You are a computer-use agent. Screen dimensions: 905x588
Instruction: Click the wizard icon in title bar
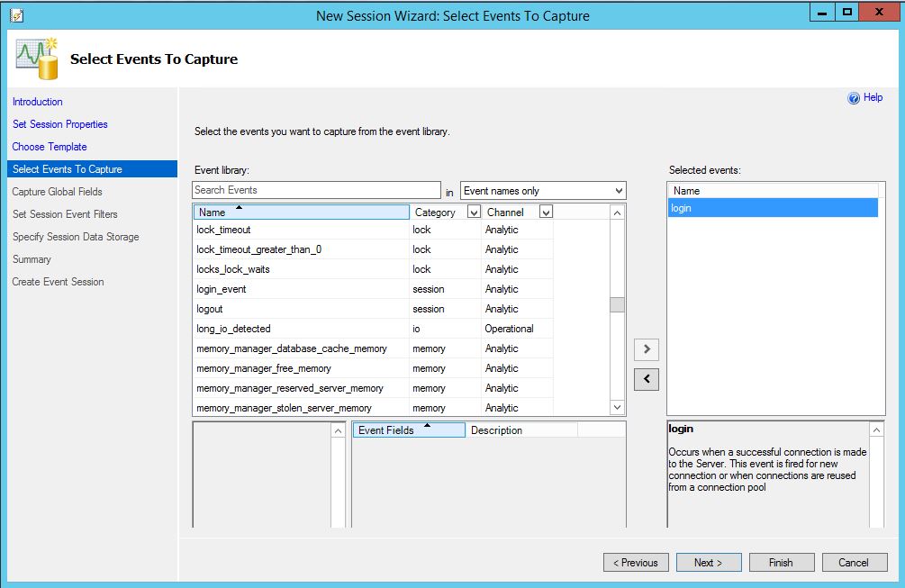pos(17,15)
